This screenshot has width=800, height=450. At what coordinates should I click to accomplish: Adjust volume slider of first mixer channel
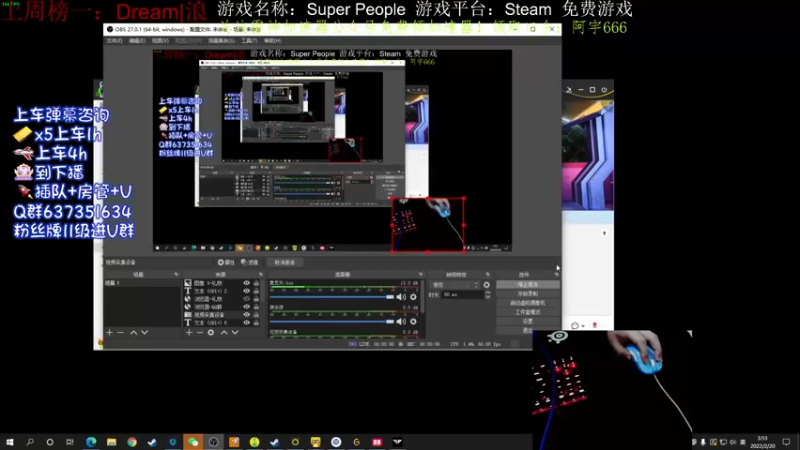(332, 297)
